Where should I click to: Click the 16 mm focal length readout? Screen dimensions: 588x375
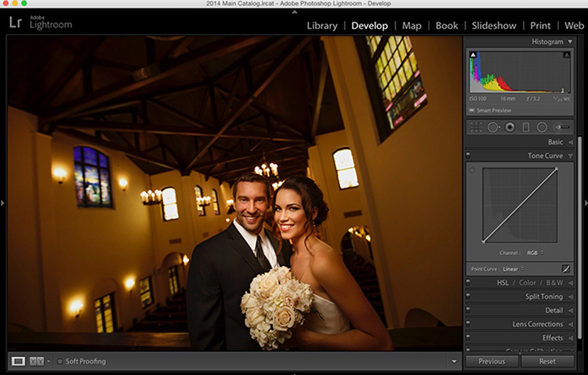point(507,99)
